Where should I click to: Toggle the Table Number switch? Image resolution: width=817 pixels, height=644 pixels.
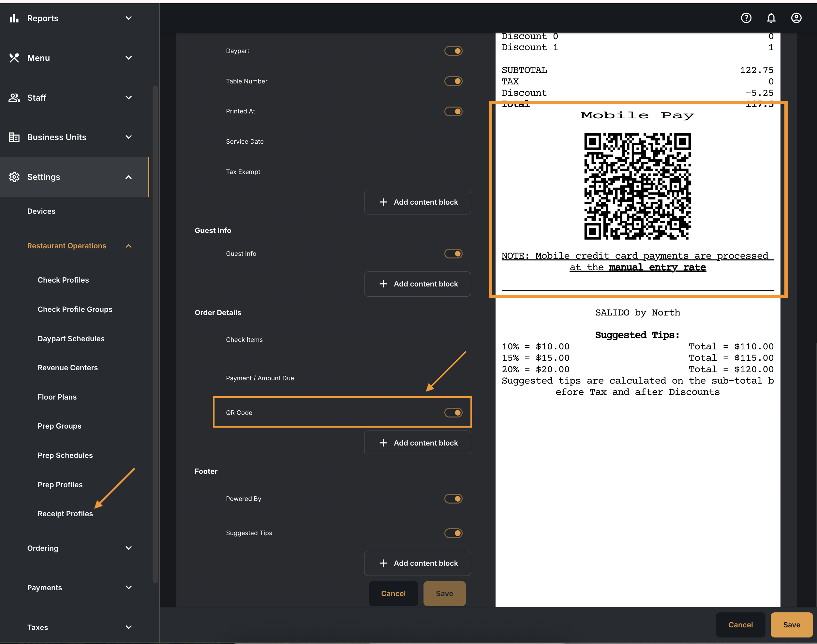pos(453,81)
